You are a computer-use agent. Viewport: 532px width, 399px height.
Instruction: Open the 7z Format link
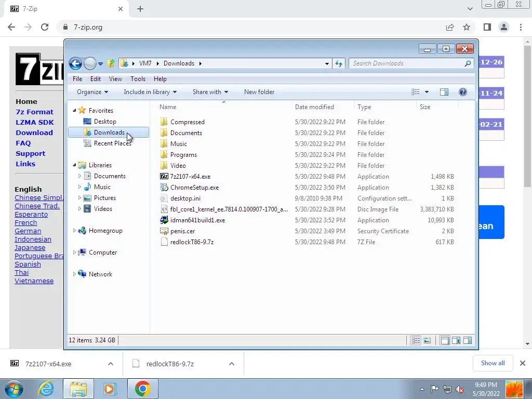(x=35, y=112)
